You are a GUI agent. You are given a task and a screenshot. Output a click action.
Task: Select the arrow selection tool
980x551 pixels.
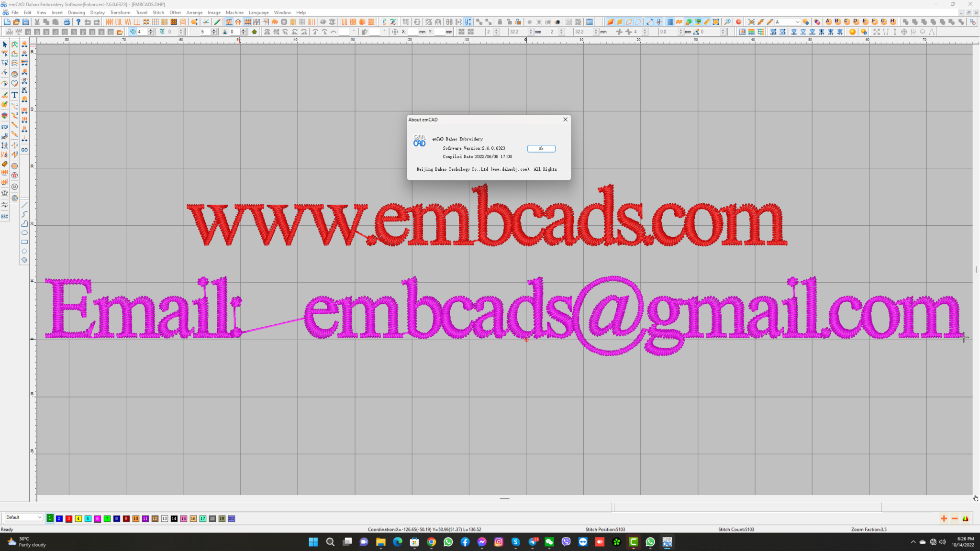point(4,44)
